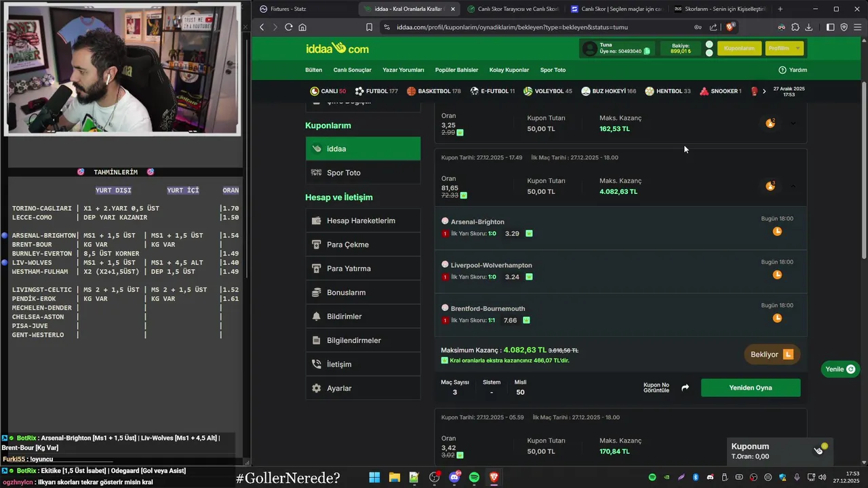Select Spor Toto in the sidebar
Screen dimensions: 868x488
pos(363,173)
